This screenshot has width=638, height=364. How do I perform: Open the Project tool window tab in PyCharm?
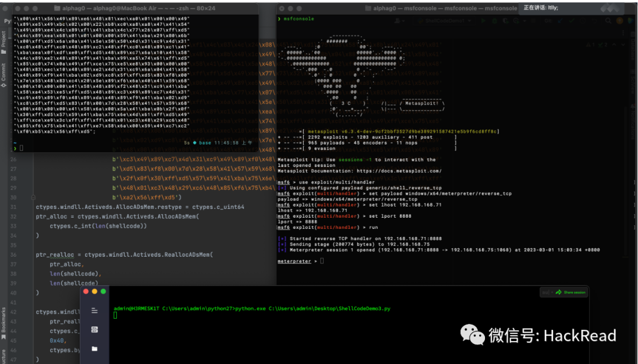pos(4,43)
